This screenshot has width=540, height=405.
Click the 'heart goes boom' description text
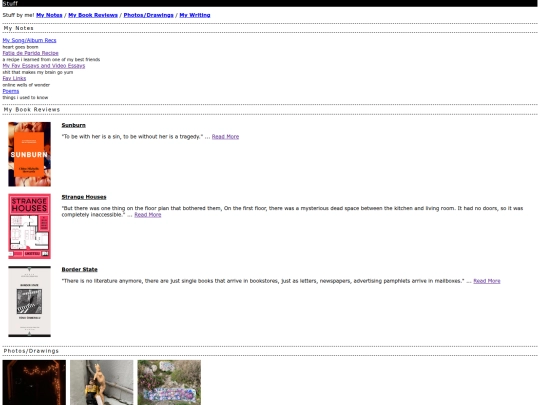point(20,47)
